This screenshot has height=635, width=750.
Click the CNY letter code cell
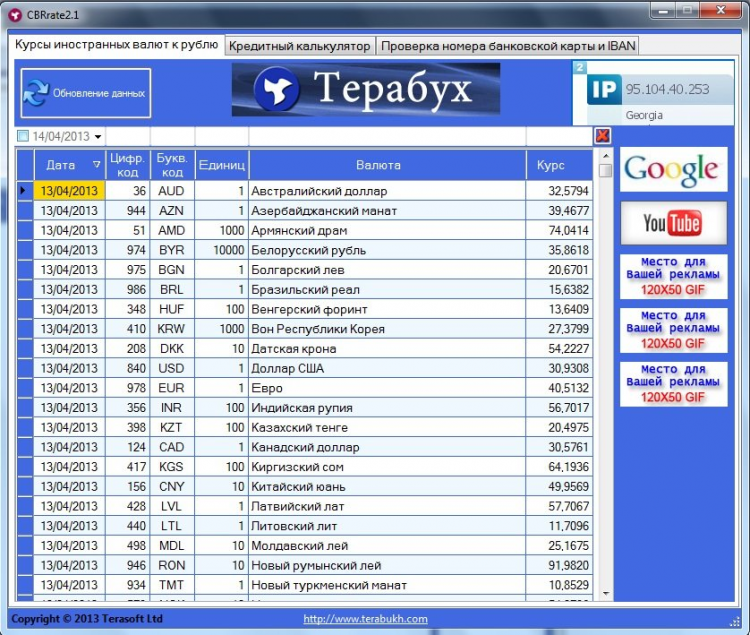[x=172, y=486]
